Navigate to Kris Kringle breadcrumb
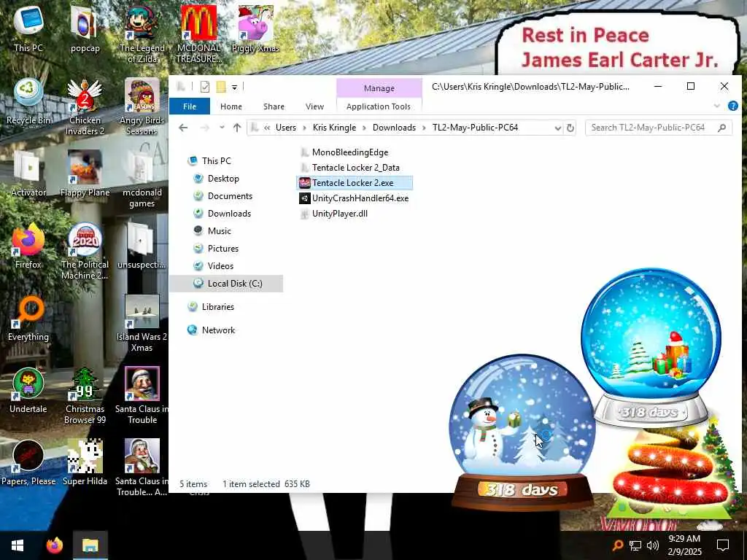Image resolution: width=747 pixels, height=560 pixels. coord(334,128)
